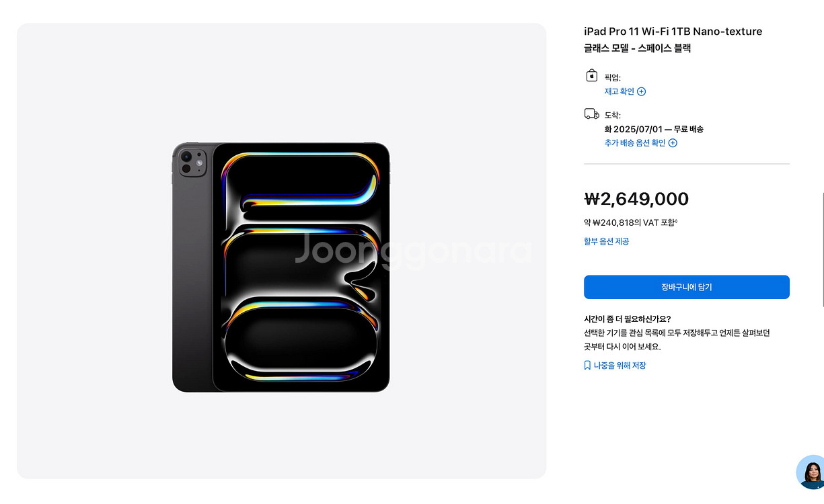Expand 추가 배송 옵션 확인

[x=635, y=142]
